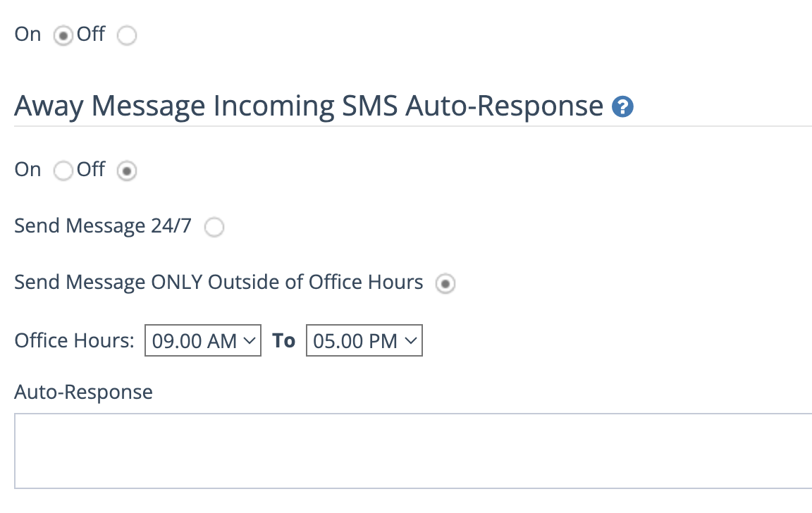Click the On label text in top row

point(27,34)
